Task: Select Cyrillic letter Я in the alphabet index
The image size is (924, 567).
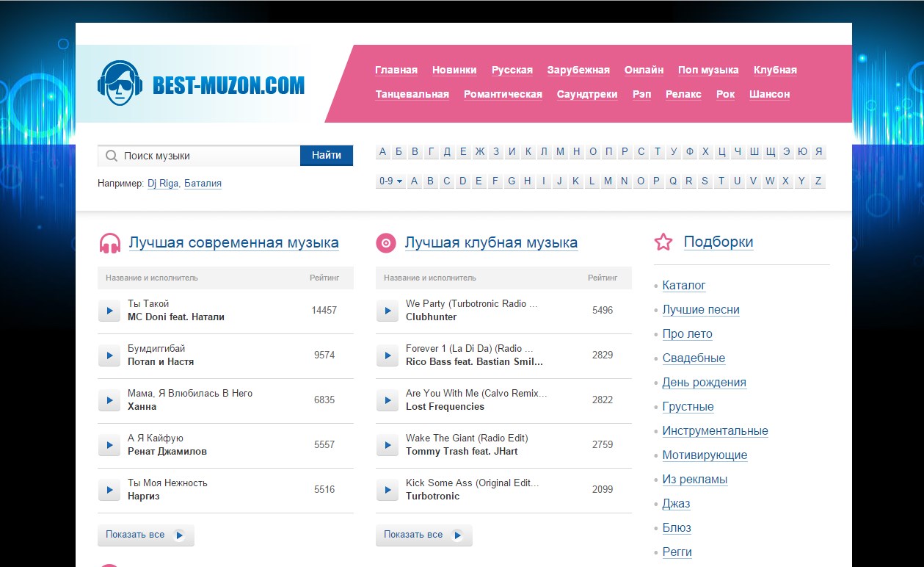Action: (x=818, y=152)
